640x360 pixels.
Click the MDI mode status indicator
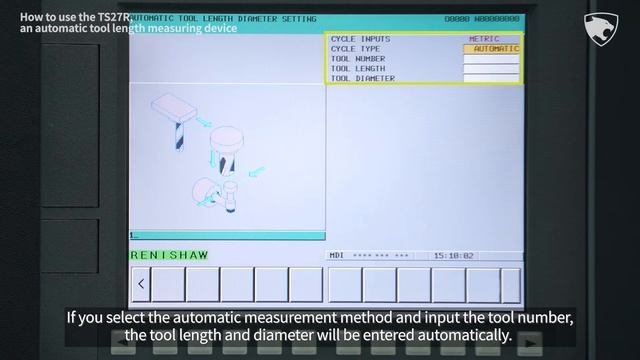click(x=337, y=256)
